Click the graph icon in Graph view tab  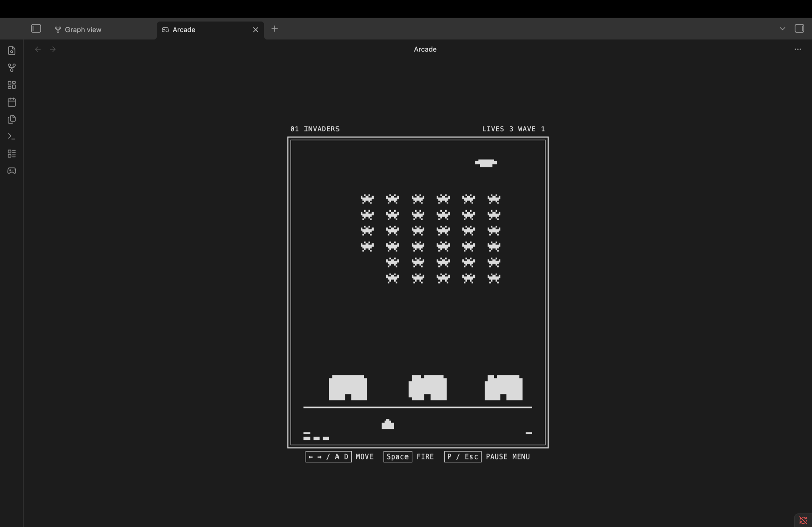(58, 30)
